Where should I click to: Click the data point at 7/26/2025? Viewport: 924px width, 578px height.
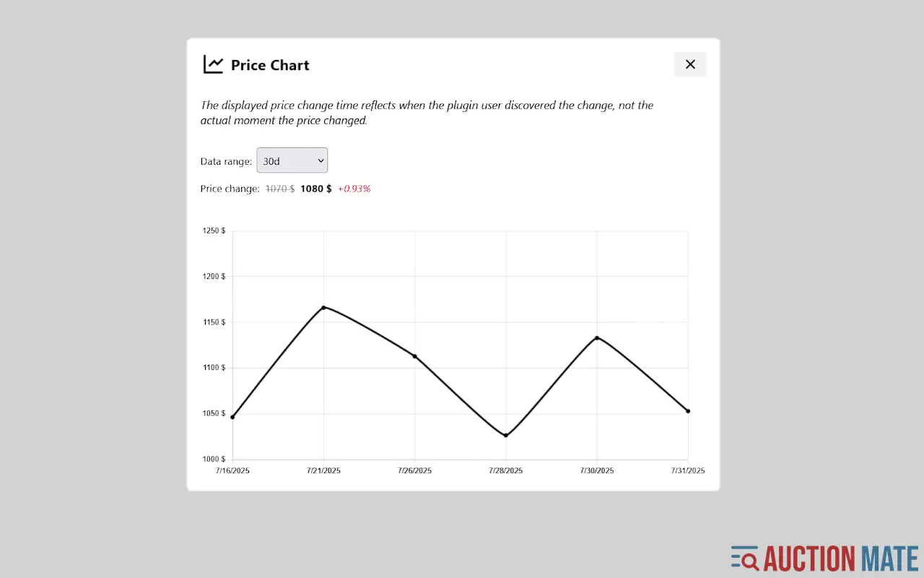tap(414, 355)
